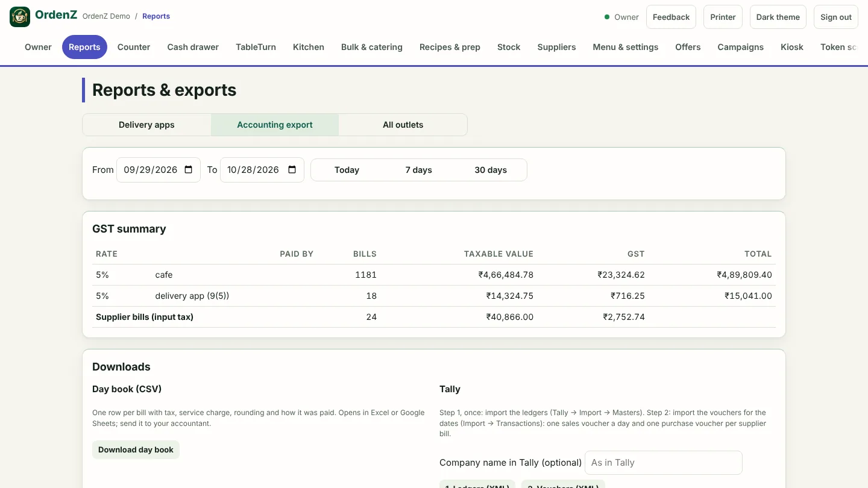Set date range to Today
The height and width of the screenshot is (488, 868).
(x=347, y=170)
